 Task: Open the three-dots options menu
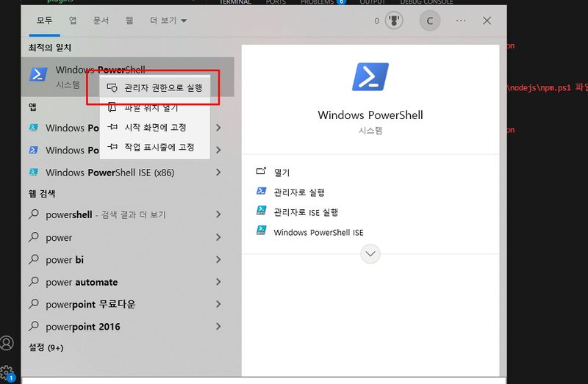coord(461,21)
